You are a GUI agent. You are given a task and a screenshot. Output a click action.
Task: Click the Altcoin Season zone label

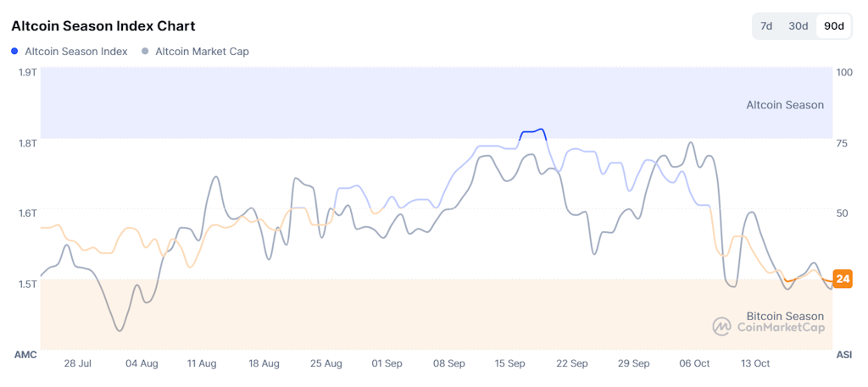(x=784, y=105)
